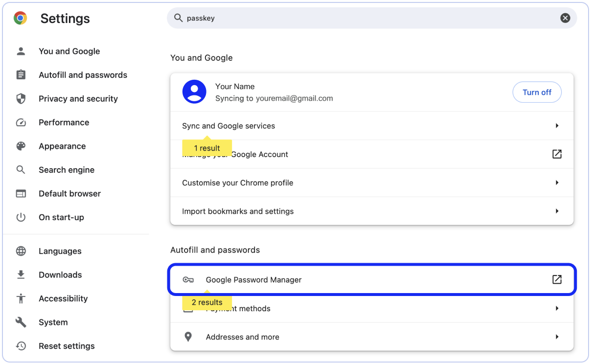Screen dimensions: 591x364
Task: Click the Autofill and passwords clipboard icon
Action: click(21, 75)
